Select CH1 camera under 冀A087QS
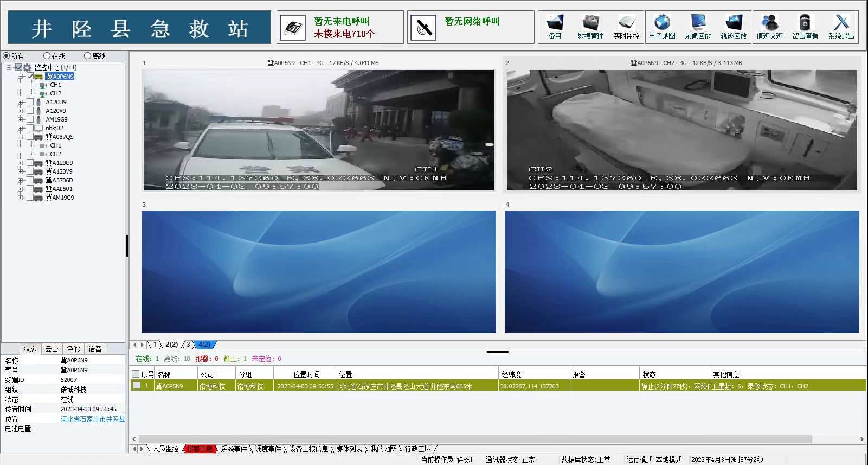The image size is (868, 465). click(x=51, y=146)
